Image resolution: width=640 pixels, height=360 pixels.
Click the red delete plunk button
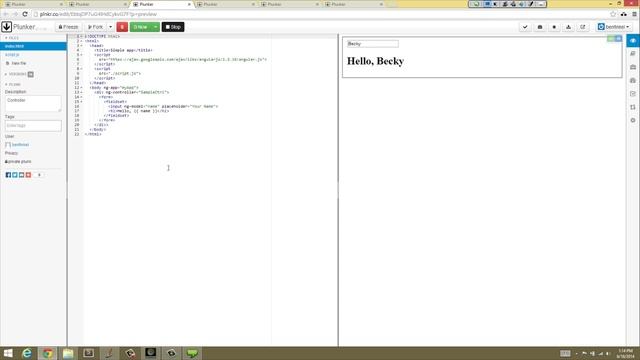[122, 27]
